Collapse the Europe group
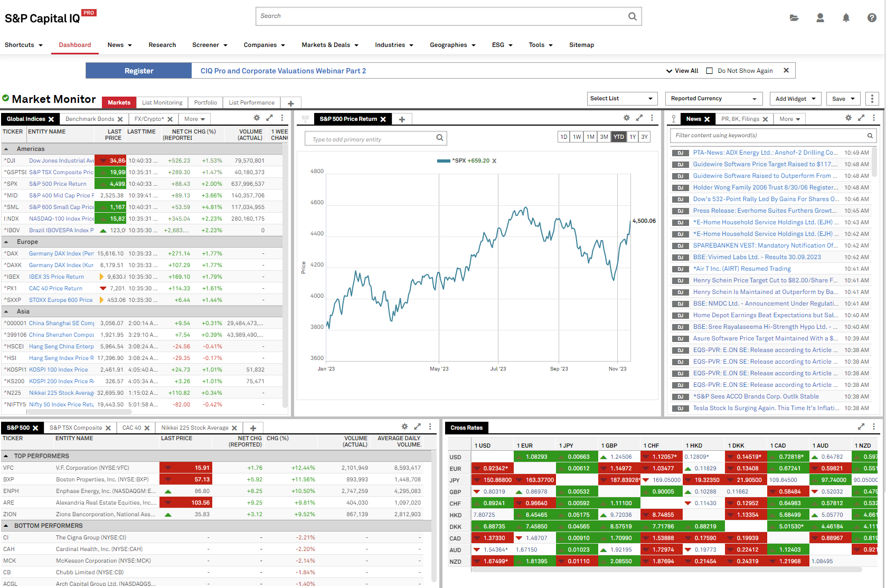This screenshot has height=588, width=886. tap(6, 242)
